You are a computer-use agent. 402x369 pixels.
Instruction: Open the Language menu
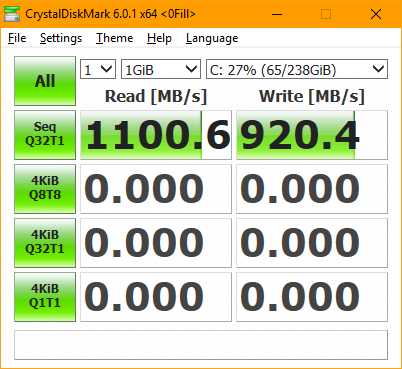(212, 38)
